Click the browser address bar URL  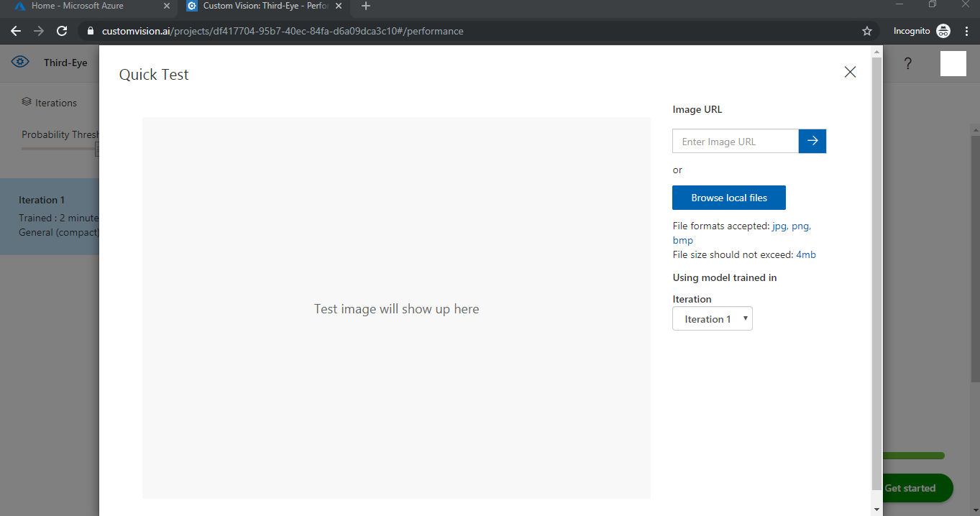coord(282,31)
